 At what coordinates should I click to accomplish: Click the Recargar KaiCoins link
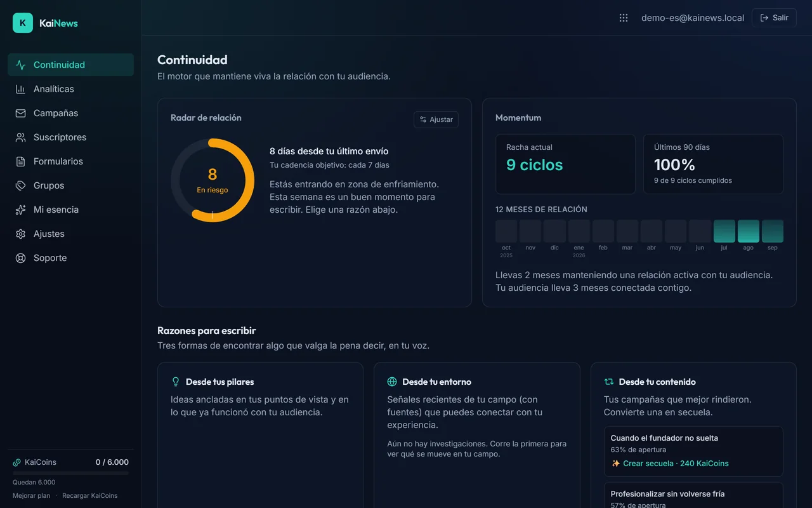tap(89, 495)
